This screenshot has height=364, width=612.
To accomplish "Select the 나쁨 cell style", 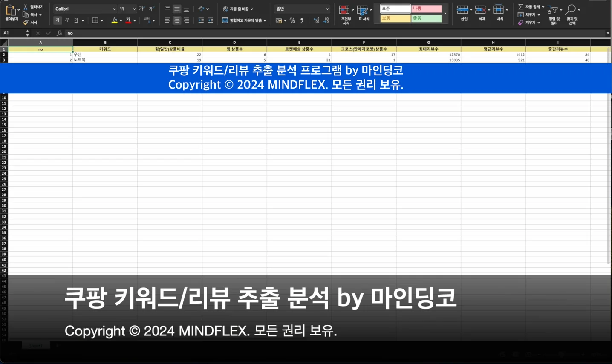I will pyautogui.click(x=427, y=9).
